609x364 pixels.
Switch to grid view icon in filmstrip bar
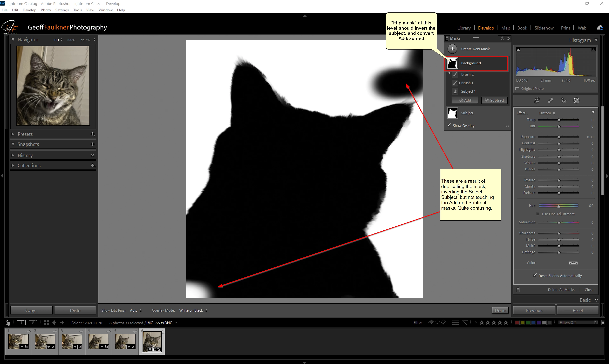(x=46, y=323)
